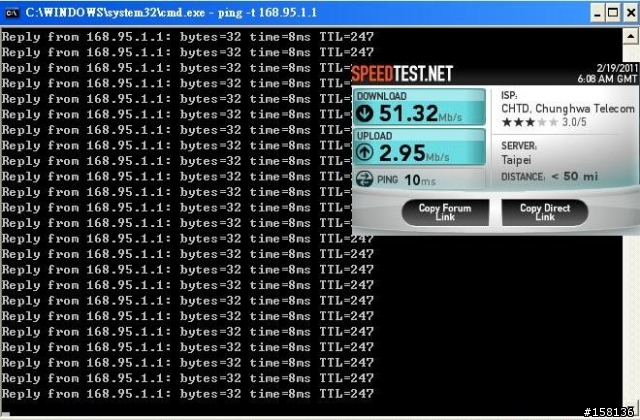The image size is (640, 420).
Task: Open the cmd.exe title bar icon
Action: [11, 13]
